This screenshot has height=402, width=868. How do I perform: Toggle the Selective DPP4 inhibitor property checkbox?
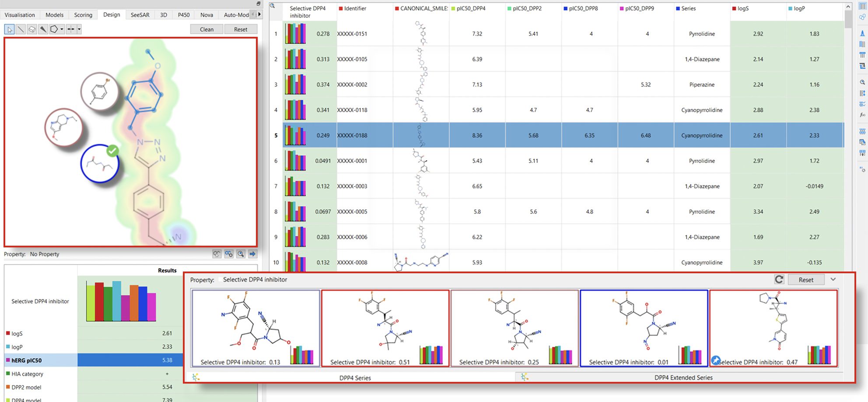point(220,279)
